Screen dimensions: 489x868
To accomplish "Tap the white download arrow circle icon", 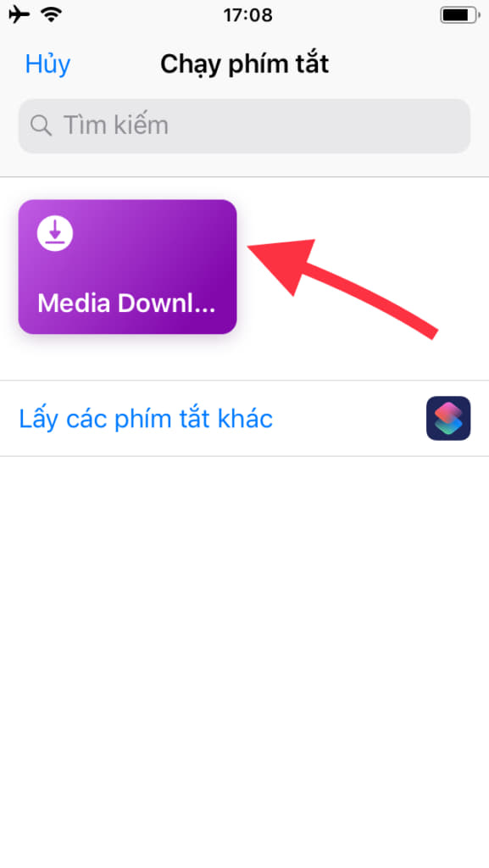I will pos(55,233).
